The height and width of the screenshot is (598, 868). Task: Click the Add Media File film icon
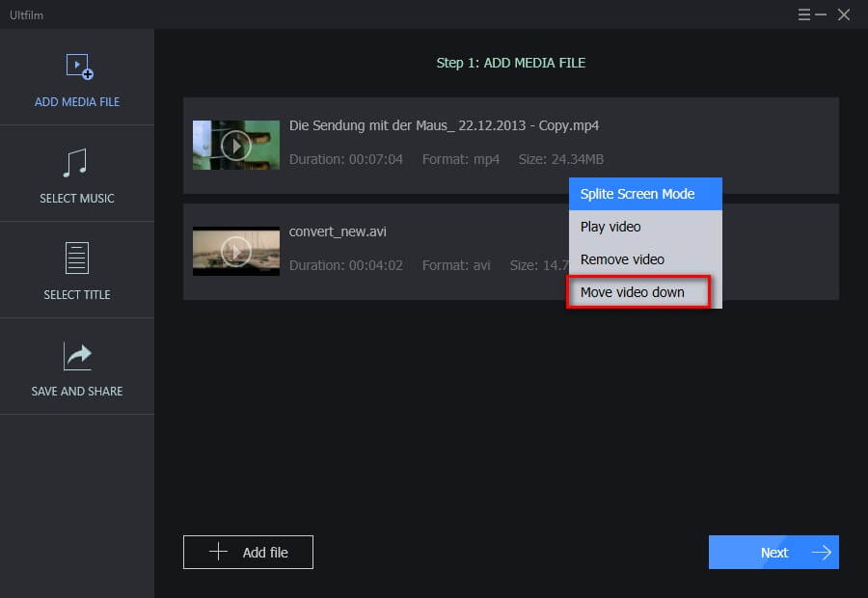(x=79, y=67)
